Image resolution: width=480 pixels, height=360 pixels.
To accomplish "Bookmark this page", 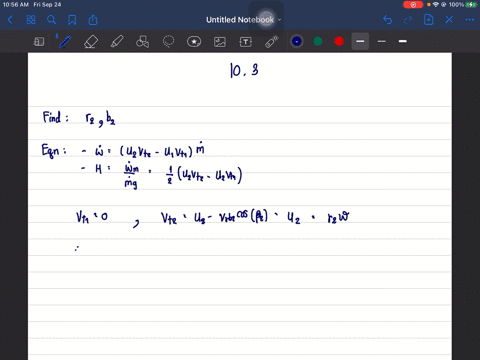I will 72,20.
